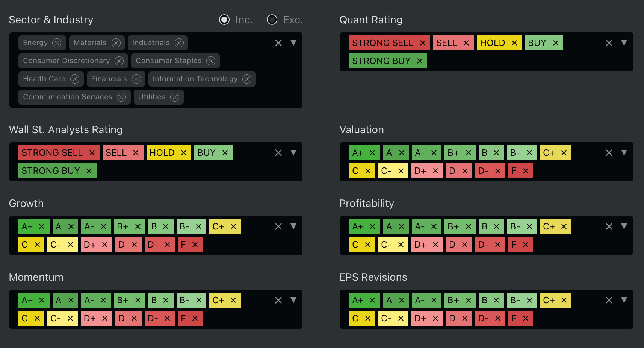Expand the EPS Revisions dropdown
This screenshot has height=348, width=644.
point(624,300)
